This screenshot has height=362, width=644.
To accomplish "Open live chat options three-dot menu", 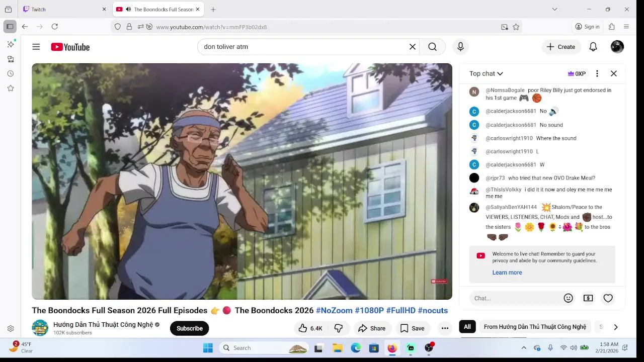I will pos(597,73).
